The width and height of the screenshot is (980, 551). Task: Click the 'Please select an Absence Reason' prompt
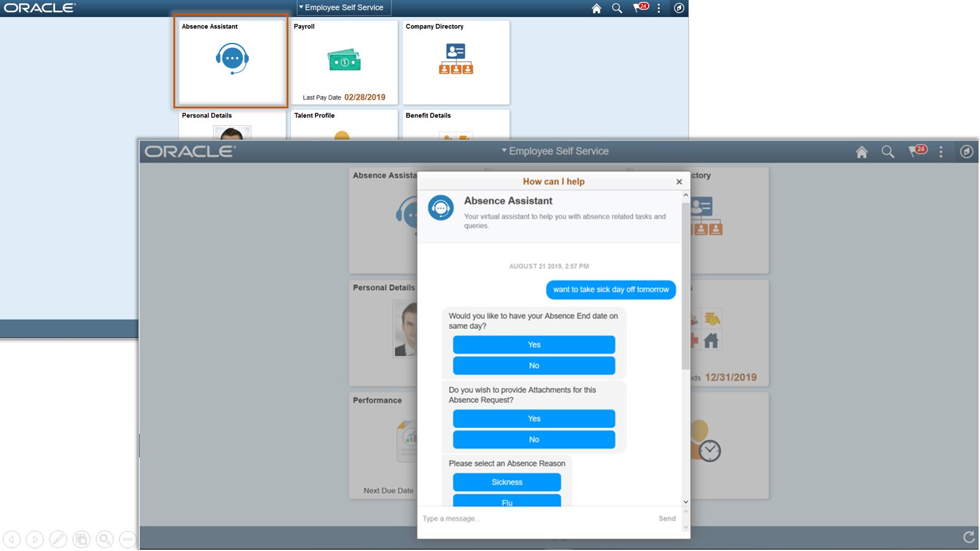click(x=507, y=463)
